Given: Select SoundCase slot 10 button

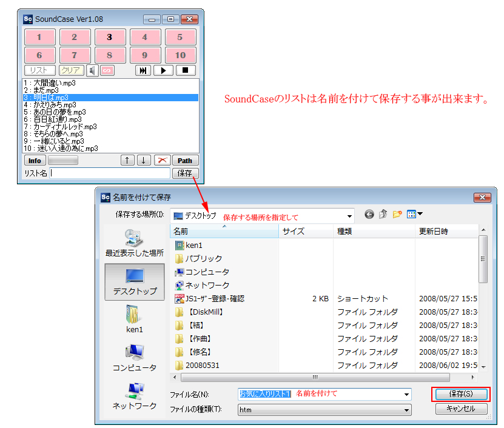Looking at the screenshot, I should [x=180, y=55].
